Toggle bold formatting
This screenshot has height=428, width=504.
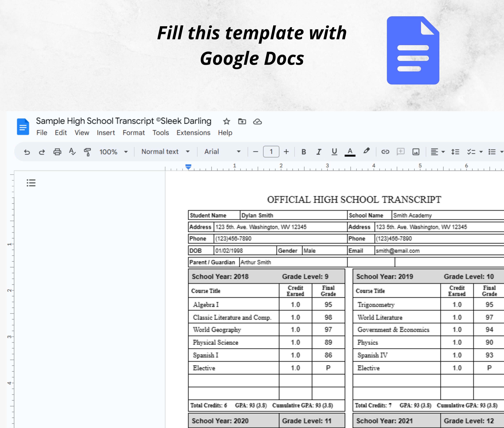coord(304,152)
